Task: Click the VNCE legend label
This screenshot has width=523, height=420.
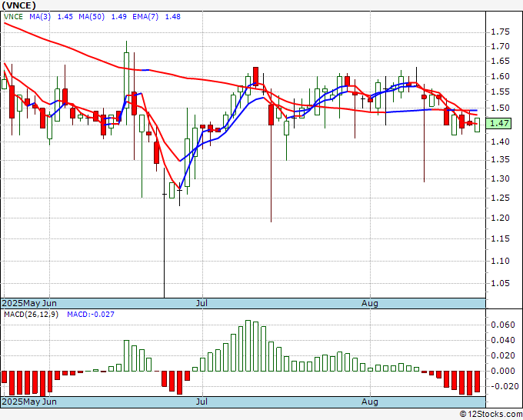Action: pyautogui.click(x=13, y=17)
